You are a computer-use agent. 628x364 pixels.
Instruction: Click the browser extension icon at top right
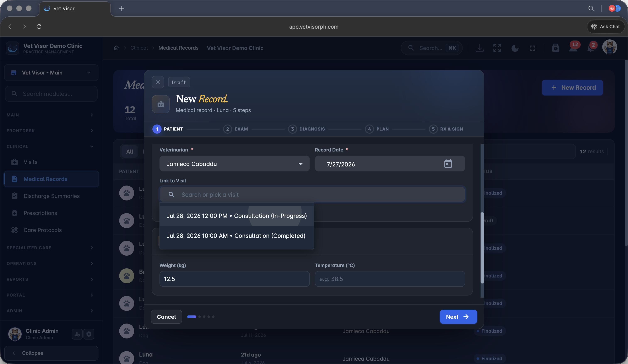click(615, 9)
